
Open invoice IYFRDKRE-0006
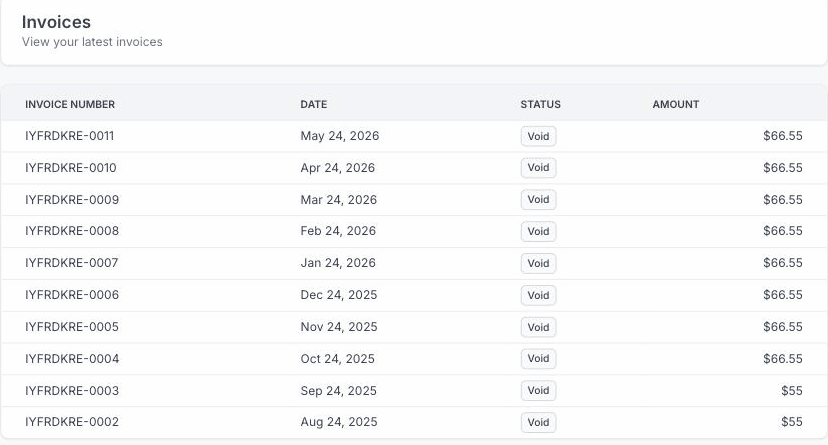[72, 295]
